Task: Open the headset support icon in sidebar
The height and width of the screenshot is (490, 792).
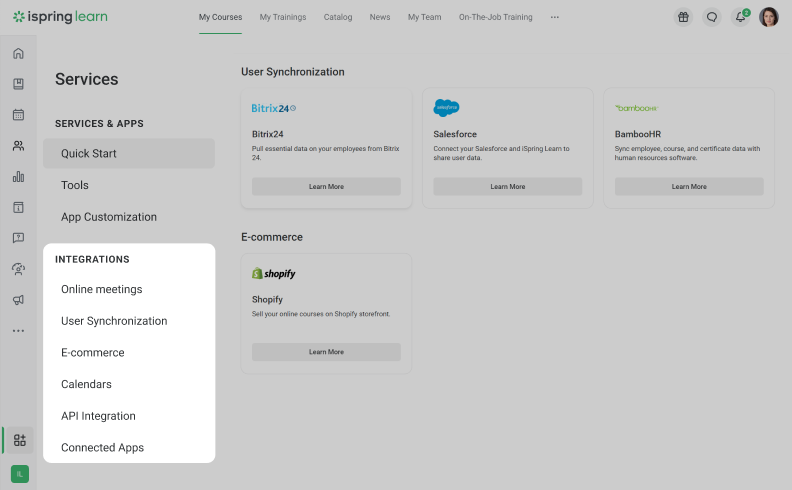Action: (x=18, y=269)
